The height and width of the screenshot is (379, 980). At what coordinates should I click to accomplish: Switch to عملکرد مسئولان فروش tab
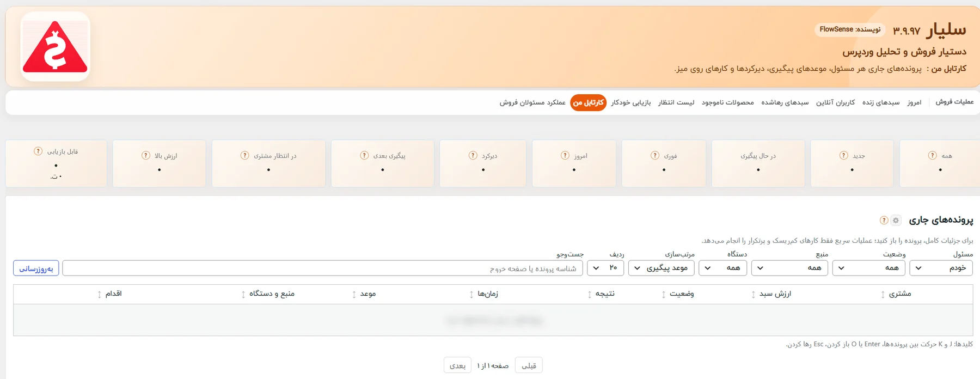[x=532, y=102]
